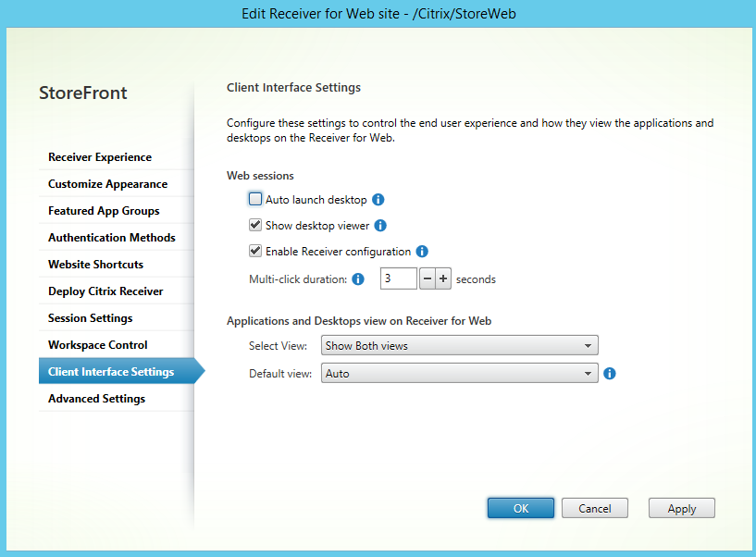
Task: Click info icon beside Multi-click duration label
Action: (x=358, y=279)
